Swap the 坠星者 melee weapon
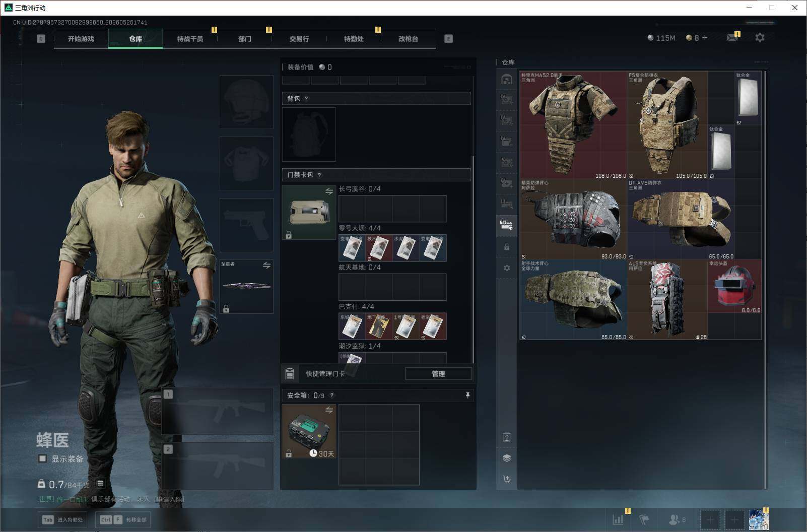 266,265
